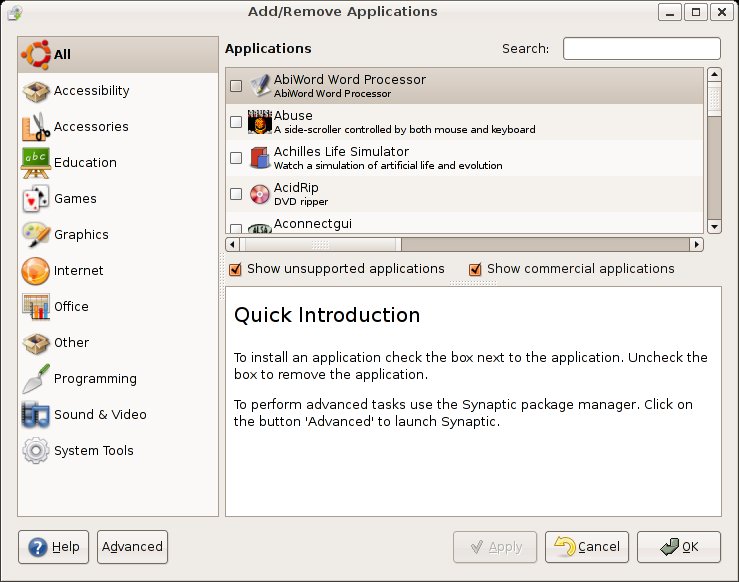This screenshot has width=739, height=582.
Task: Check the Aconnectgui install checkbox
Action: pos(236,229)
